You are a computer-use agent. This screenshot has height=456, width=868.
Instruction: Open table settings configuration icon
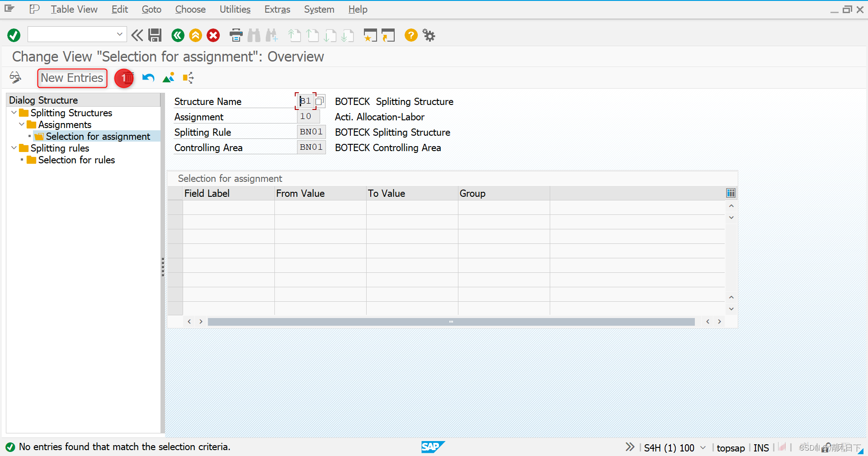(x=731, y=193)
